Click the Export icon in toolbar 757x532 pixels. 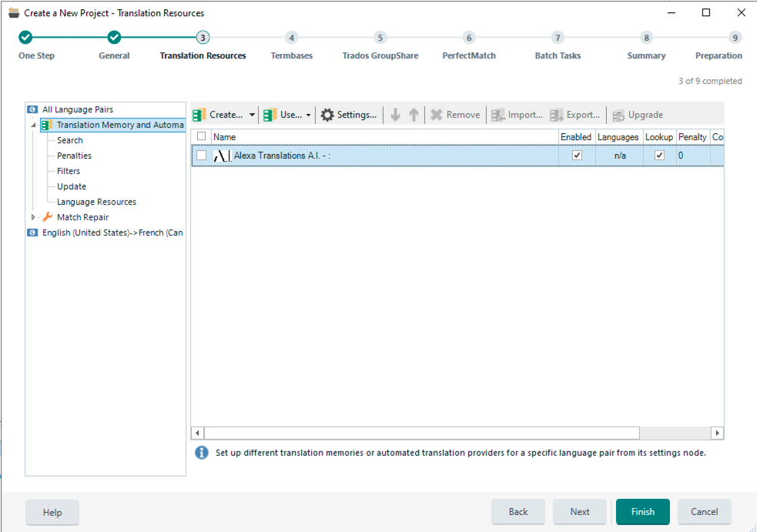(557, 115)
